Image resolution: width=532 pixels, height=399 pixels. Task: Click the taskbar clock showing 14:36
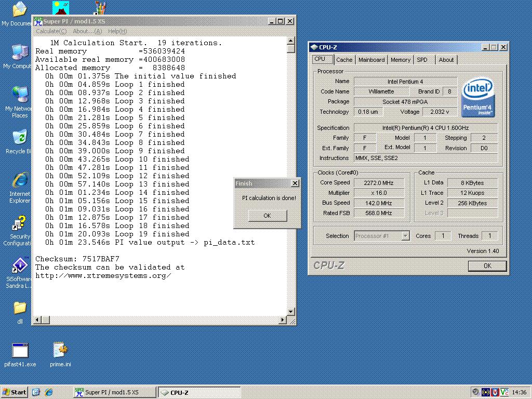[x=519, y=392]
